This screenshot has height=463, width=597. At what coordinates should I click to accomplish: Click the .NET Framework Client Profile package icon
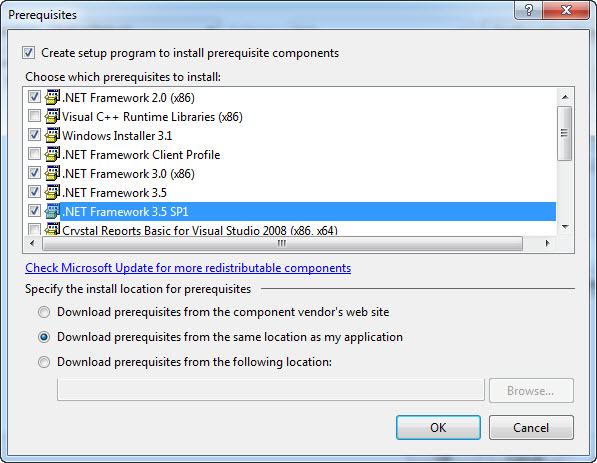coord(52,154)
